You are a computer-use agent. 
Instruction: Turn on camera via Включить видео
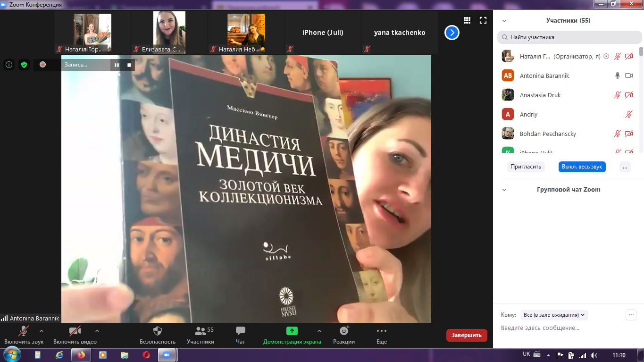tap(75, 335)
